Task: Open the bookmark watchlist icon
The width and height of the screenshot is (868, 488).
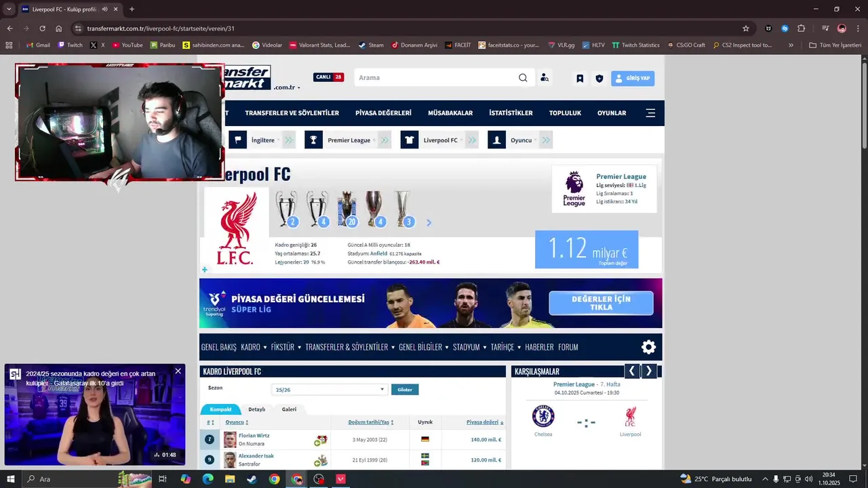Action: pos(580,79)
